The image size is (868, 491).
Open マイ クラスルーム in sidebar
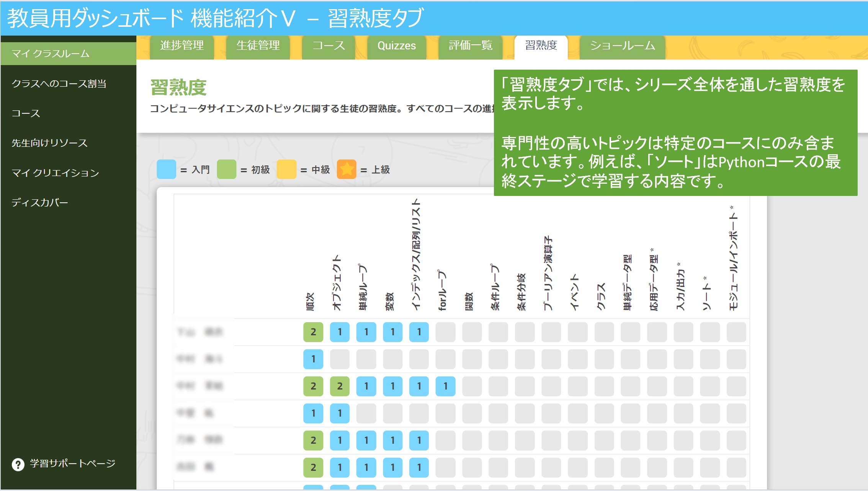point(51,54)
